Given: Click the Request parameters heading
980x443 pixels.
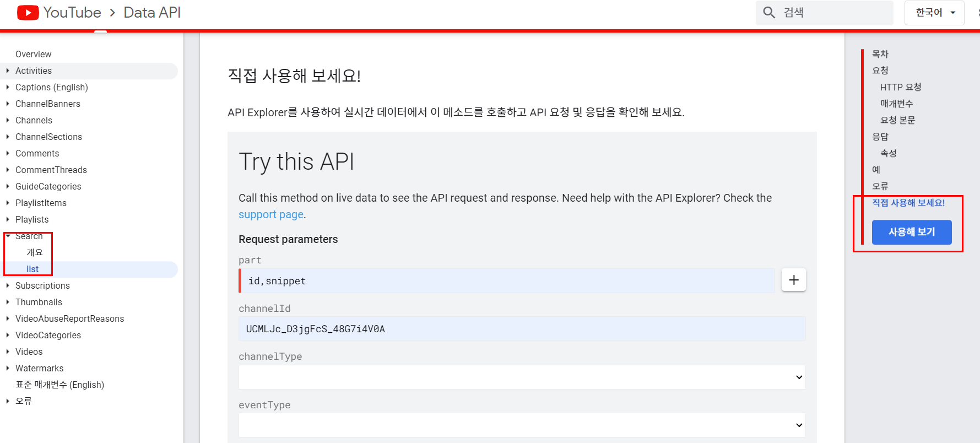Looking at the screenshot, I should click(x=288, y=239).
